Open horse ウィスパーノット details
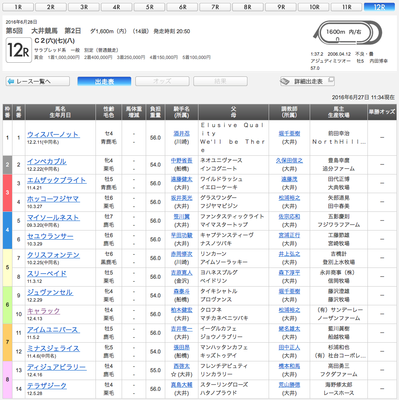Image resolution: width=399 pixels, height=400 pixels. click(x=53, y=134)
